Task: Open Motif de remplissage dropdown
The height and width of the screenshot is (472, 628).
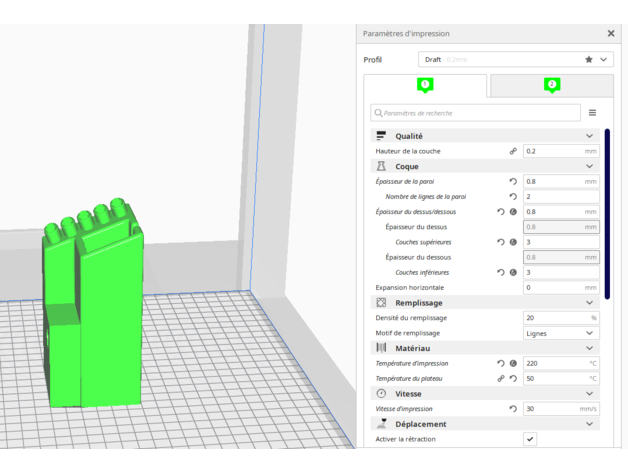Action: tap(560, 333)
